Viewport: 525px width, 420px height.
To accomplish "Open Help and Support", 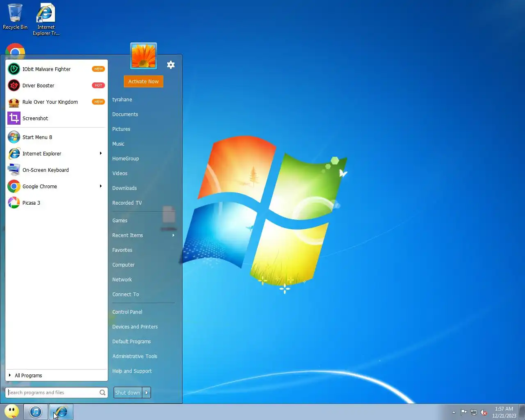I will pyautogui.click(x=132, y=371).
